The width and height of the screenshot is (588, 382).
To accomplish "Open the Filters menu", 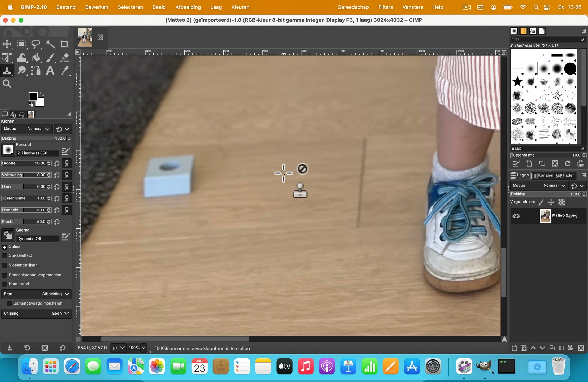I will [x=385, y=7].
